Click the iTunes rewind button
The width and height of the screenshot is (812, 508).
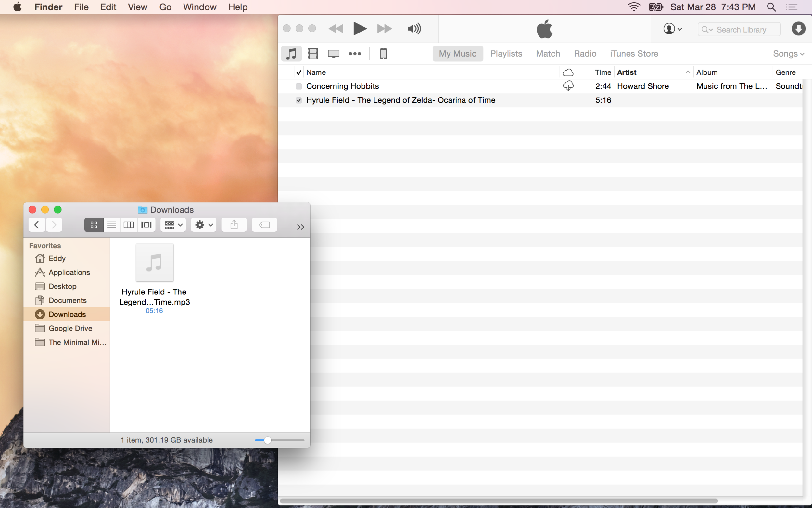point(336,29)
